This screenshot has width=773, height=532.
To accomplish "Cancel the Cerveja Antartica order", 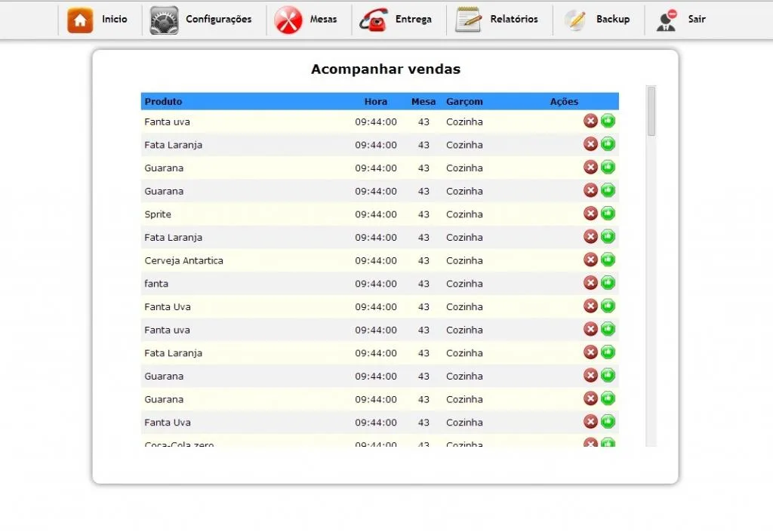I will pos(590,260).
